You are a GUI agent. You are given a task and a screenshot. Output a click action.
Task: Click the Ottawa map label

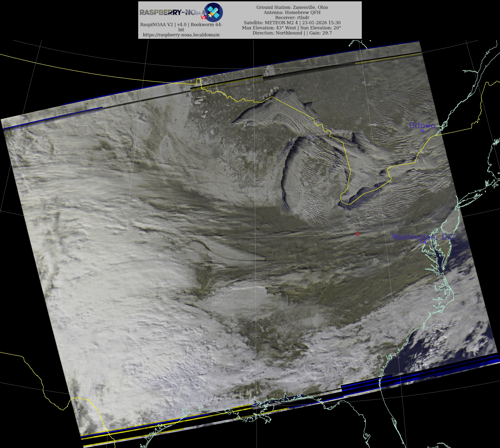click(x=422, y=126)
